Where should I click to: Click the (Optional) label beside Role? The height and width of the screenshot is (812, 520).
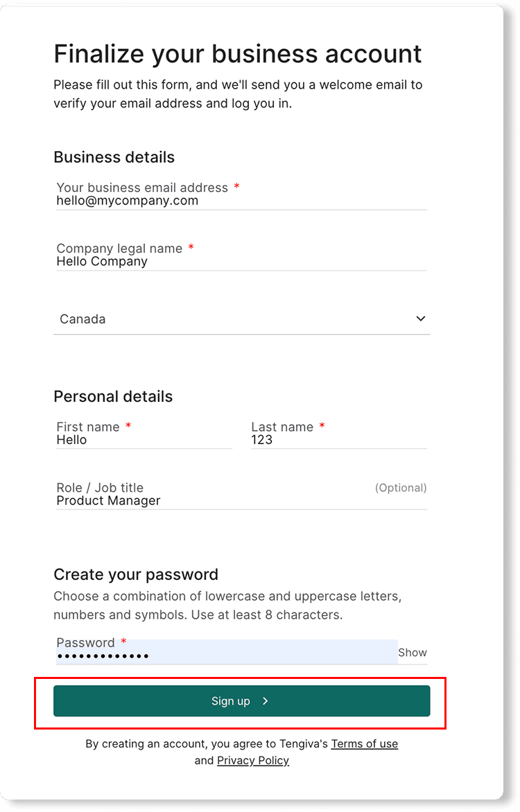pyautogui.click(x=401, y=488)
